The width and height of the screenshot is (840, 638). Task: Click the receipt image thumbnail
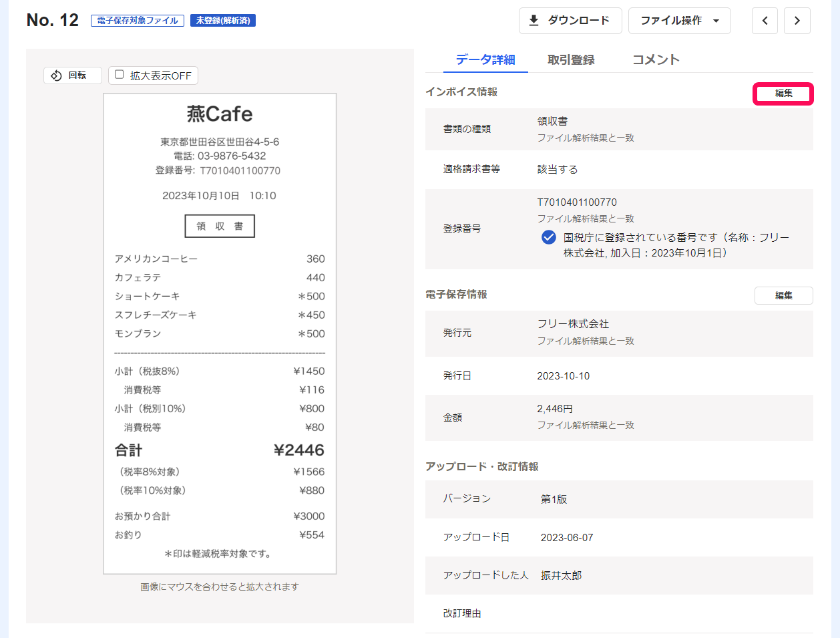pos(220,333)
